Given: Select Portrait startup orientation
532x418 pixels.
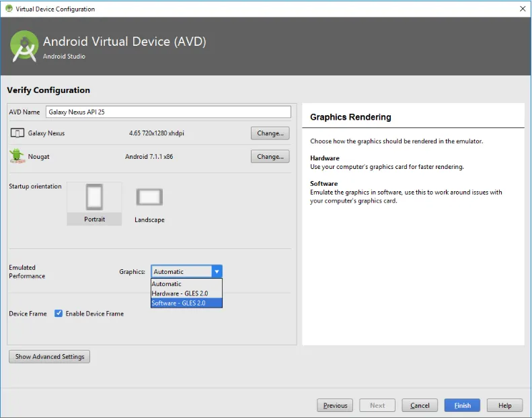Looking at the screenshot, I should [94, 203].
